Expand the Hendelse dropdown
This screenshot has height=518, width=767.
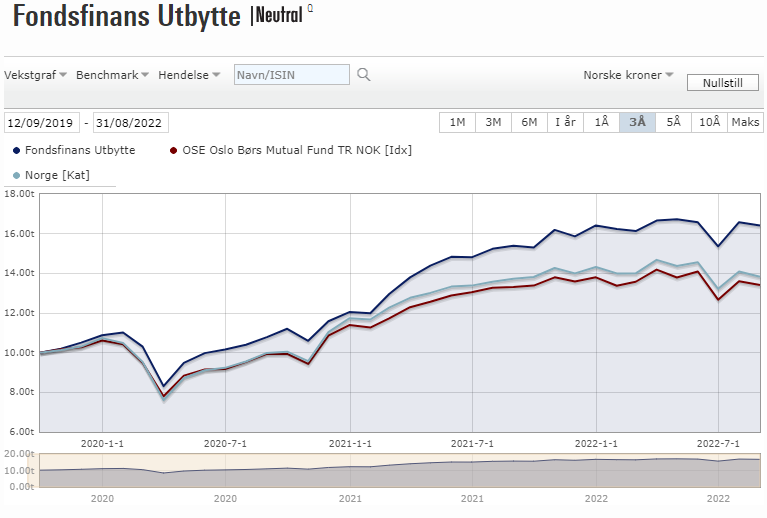tap(189, 75)
